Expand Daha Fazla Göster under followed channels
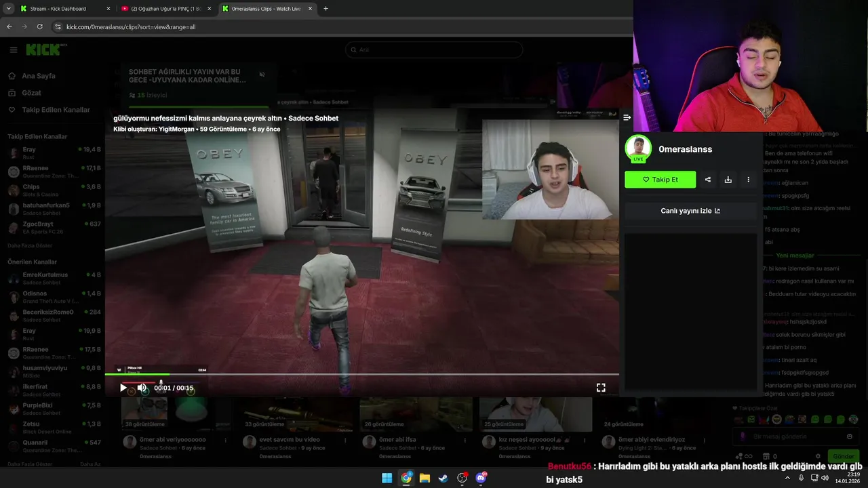 (30, 245)
